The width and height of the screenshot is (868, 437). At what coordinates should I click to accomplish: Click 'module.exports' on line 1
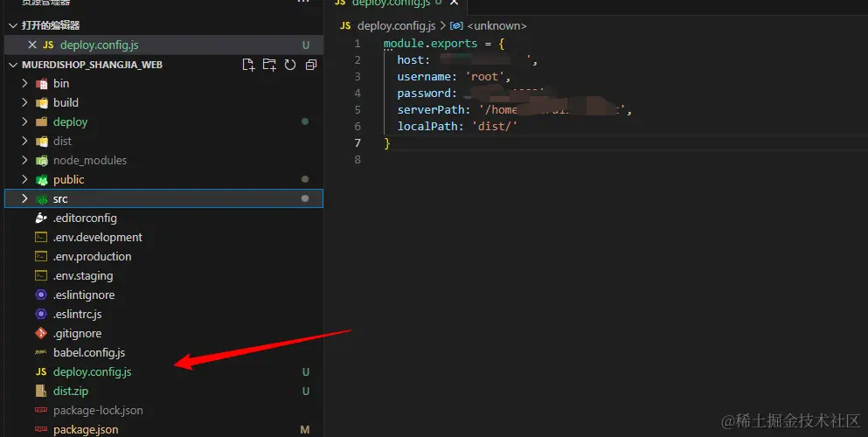pos(430,44)
